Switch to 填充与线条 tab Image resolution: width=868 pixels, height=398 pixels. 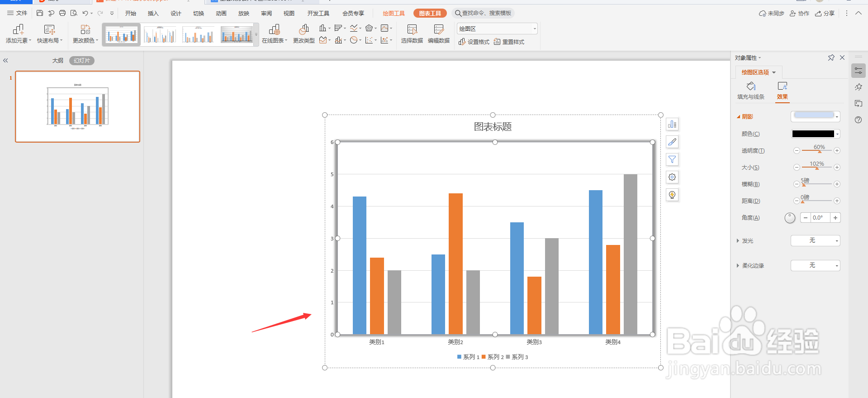[751, 91]
